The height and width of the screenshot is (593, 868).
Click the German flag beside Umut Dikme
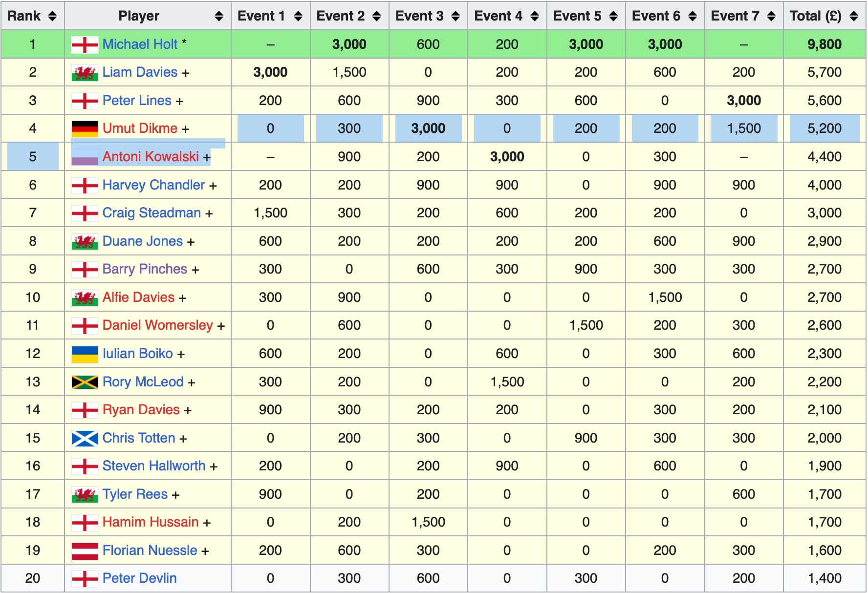(x=85, y=129)
